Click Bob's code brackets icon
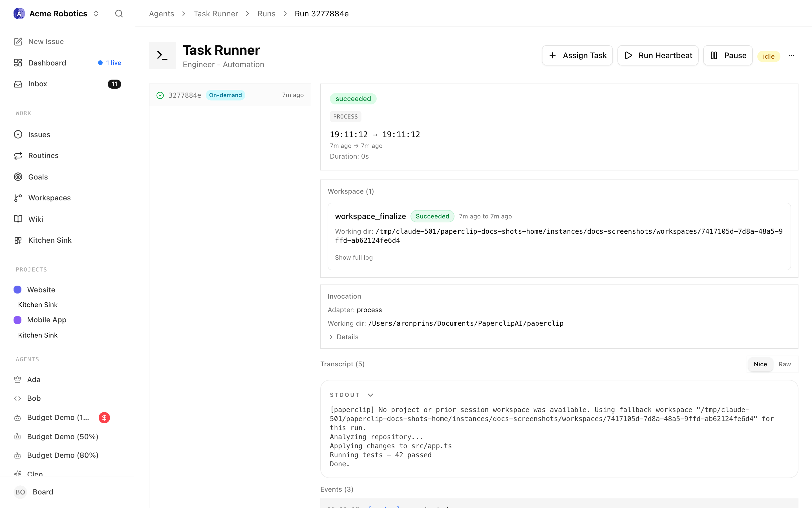Screen dimensions: 812x508 (17, 398)
